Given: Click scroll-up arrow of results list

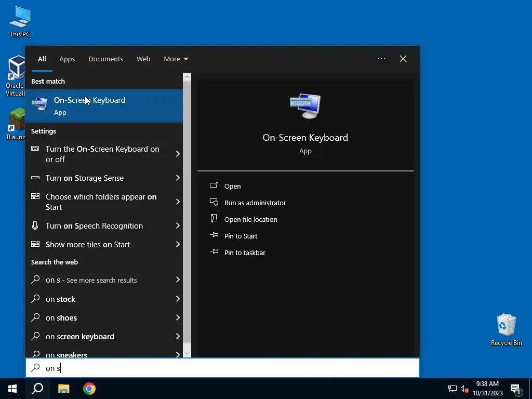Looking at the screenshot, I should [x=187, y=77].
